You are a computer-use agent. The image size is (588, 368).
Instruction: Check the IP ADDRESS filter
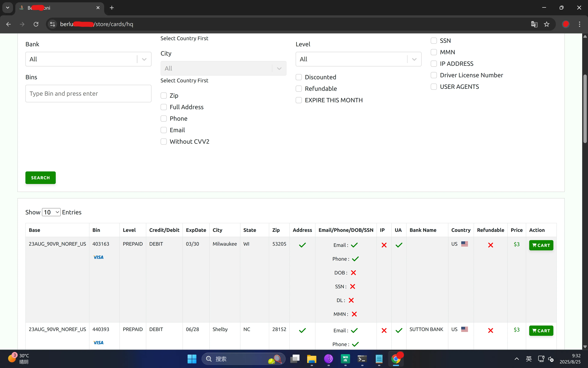coord(434,64)
